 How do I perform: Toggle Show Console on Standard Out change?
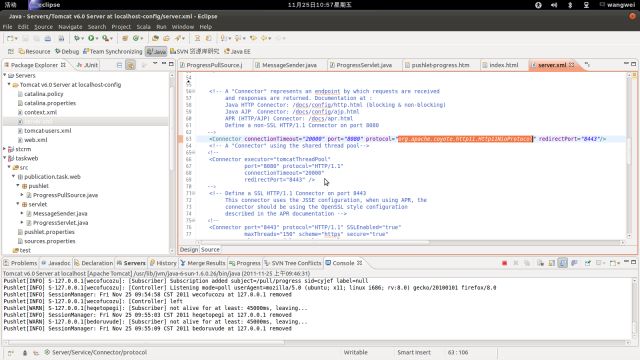(x=563, y=263)
